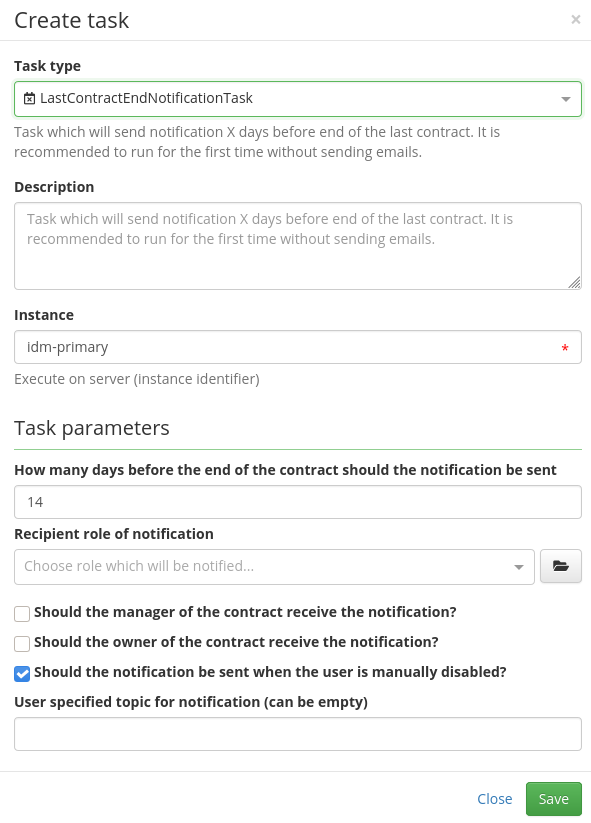
Task: Focus the Description text area
Action: tap(298, 246)
